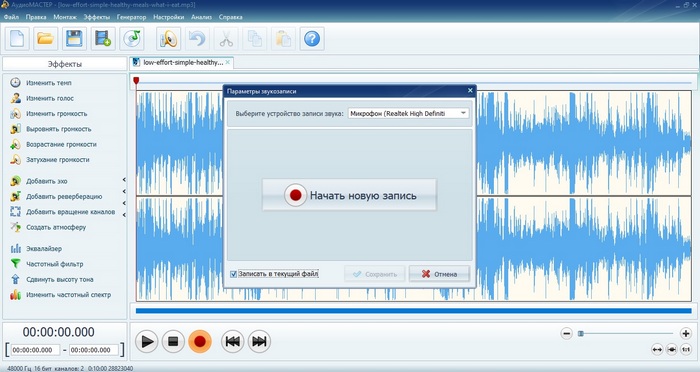Viewport: 700px width, 372px height.
Task: Click the red playhead marker
Action: 136,80
